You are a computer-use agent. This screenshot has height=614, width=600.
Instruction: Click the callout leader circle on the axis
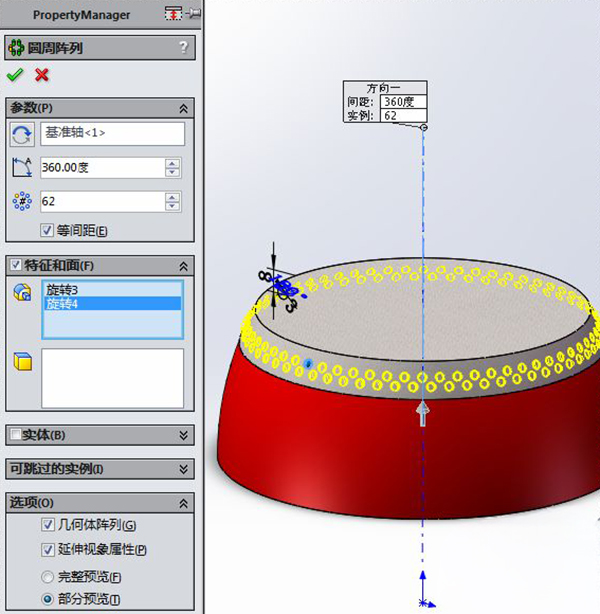tap(423, 127)
